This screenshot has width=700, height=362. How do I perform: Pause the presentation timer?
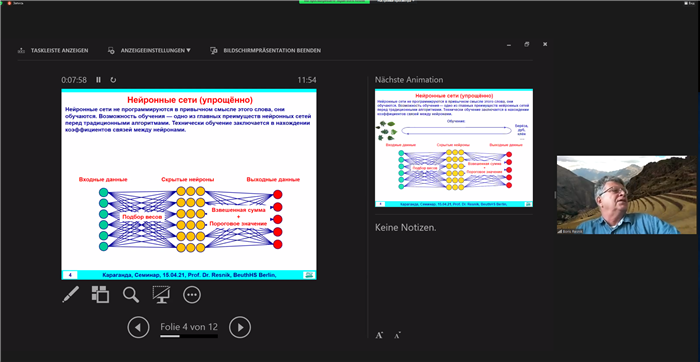coord(98,80)
